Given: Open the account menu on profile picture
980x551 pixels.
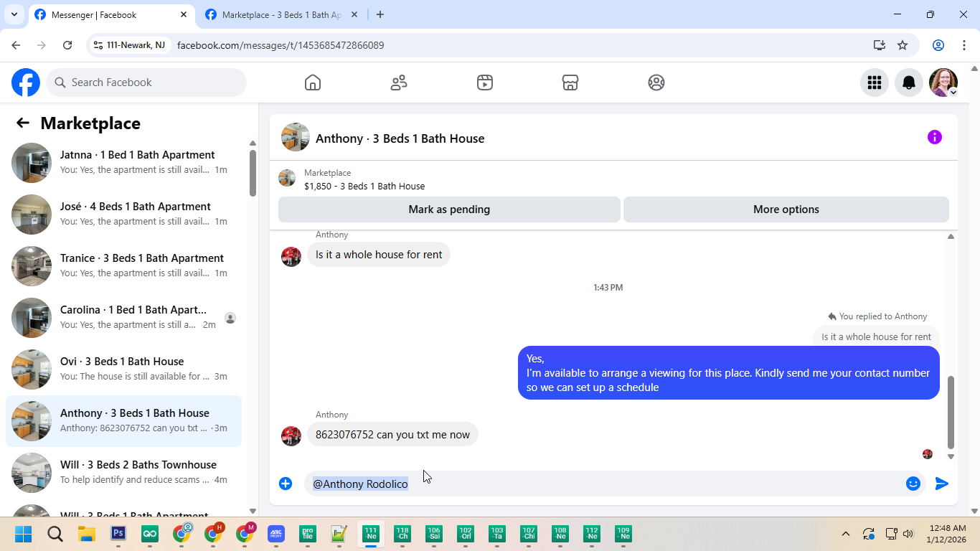Looking at the screenshot, I should [x=943, y=83].
